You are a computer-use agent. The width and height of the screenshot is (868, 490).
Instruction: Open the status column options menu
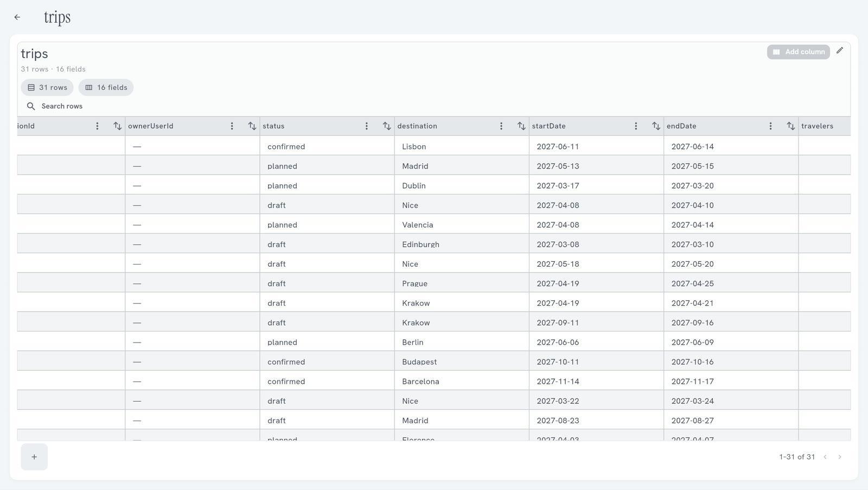click(367, 126)
